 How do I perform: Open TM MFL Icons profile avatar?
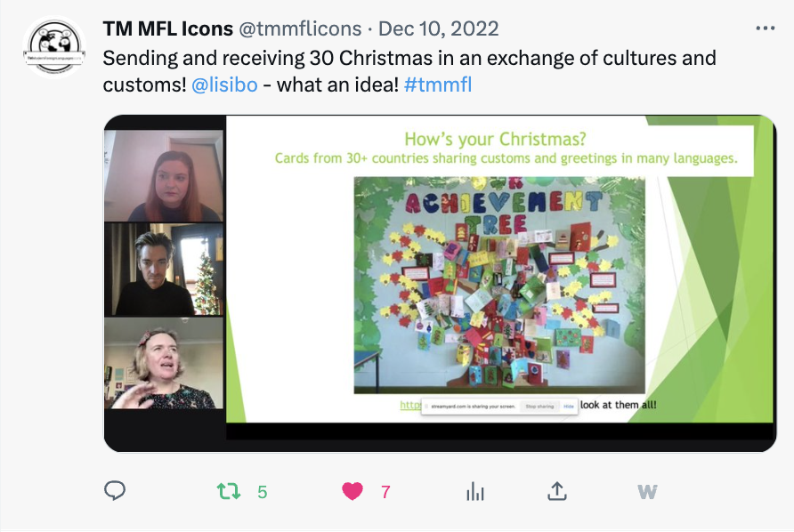54,46
